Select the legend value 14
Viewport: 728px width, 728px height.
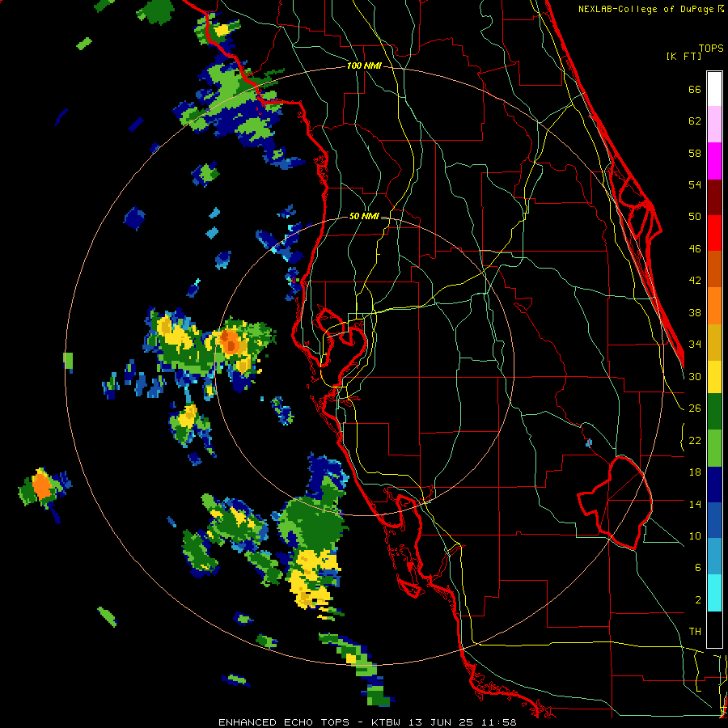click(695, 504)
